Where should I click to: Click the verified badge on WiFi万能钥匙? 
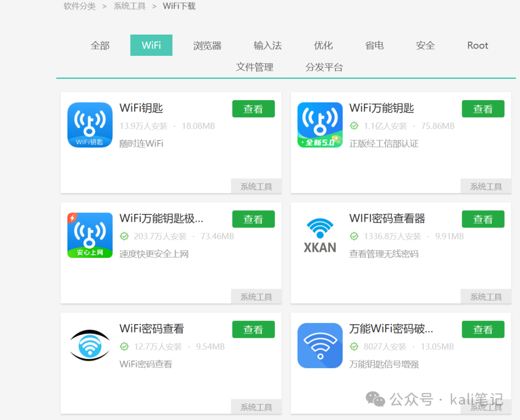354,126
